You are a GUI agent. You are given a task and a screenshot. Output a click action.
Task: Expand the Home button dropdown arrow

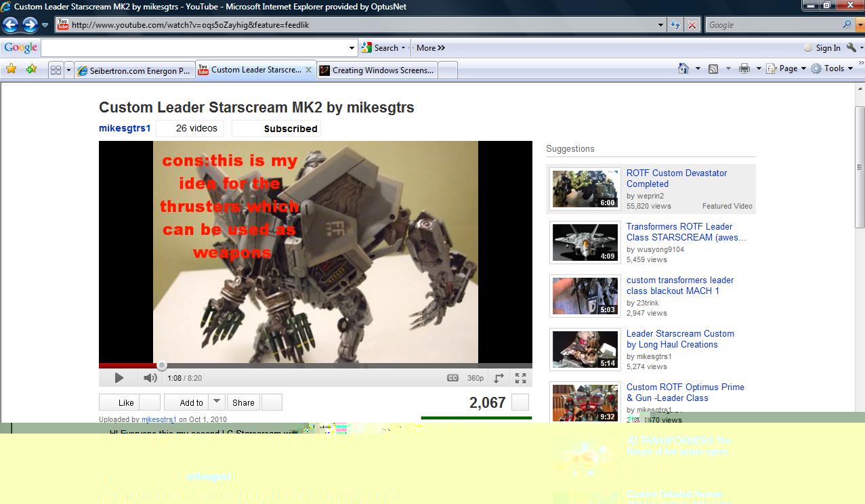click(697, 68)
